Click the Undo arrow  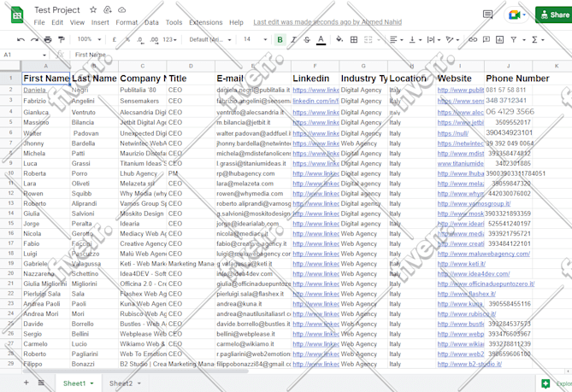click(21, 39)
